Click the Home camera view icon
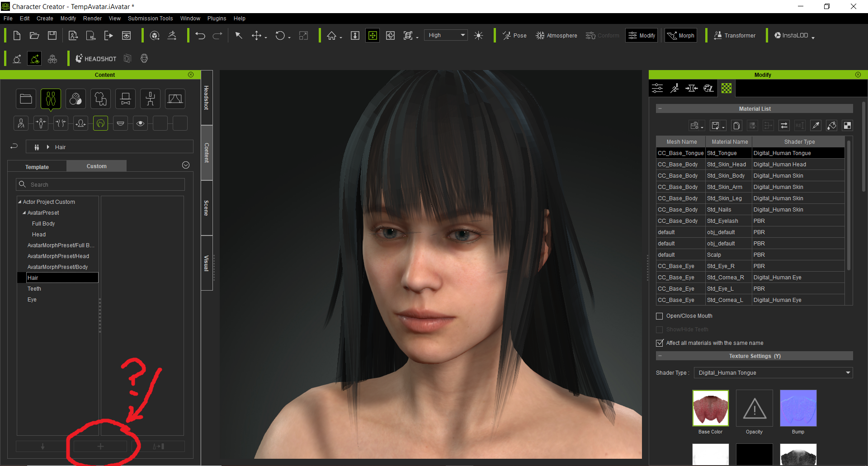Image resolution: width=868 pixels, height=466 pixels. click(332, 36)
